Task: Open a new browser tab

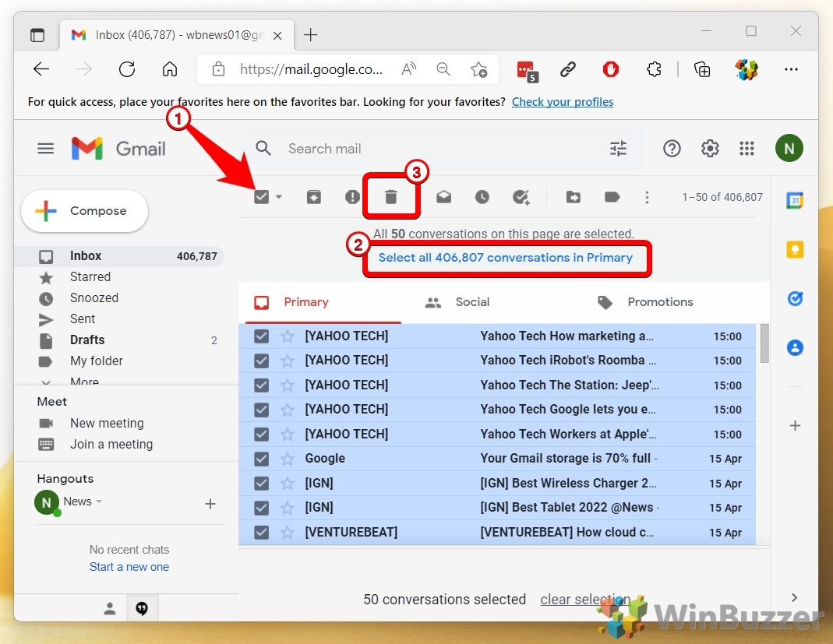Action: point(310,35)
